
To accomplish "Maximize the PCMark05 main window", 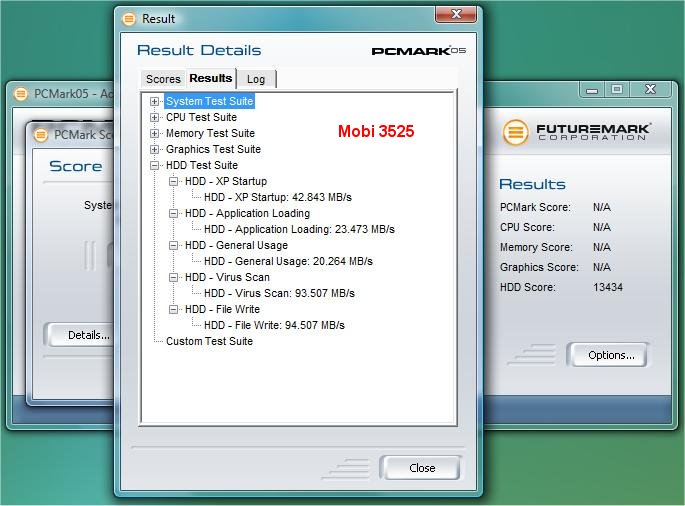I will [x=617, y=90].
